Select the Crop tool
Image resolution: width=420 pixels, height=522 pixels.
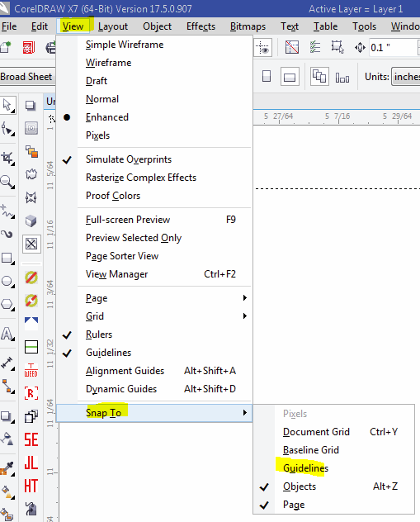7,158
